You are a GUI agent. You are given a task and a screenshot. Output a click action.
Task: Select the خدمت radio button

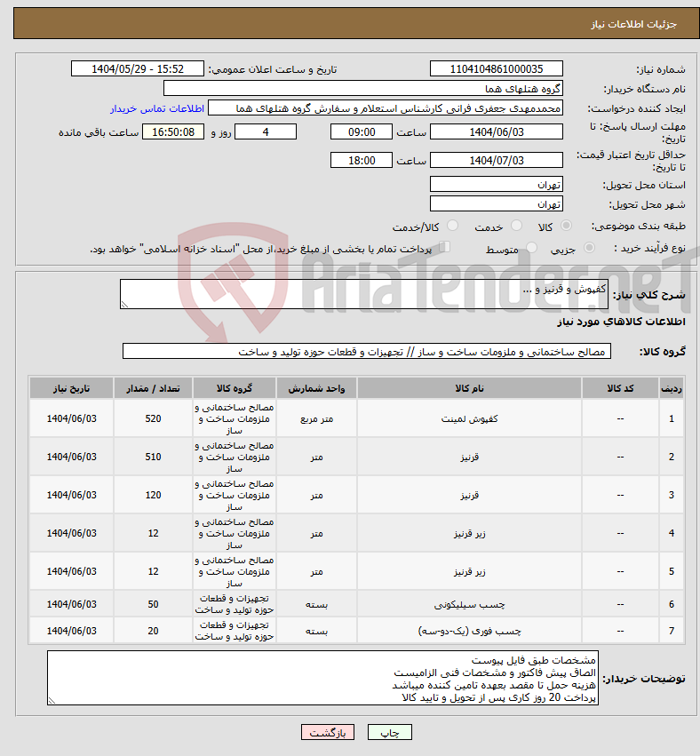(516, 226)
